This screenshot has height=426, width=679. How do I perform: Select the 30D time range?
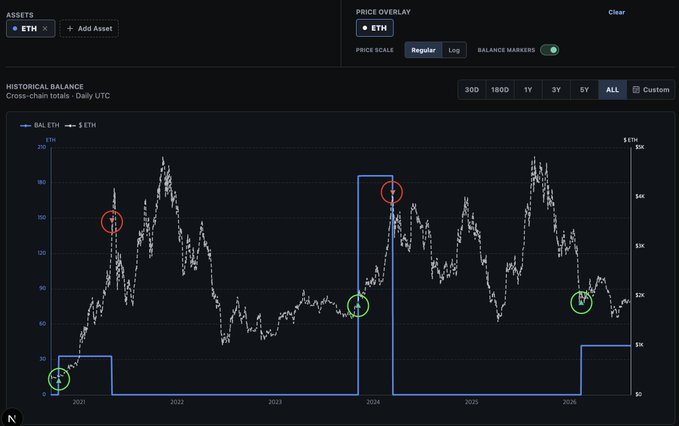click(x=472, y=90)
